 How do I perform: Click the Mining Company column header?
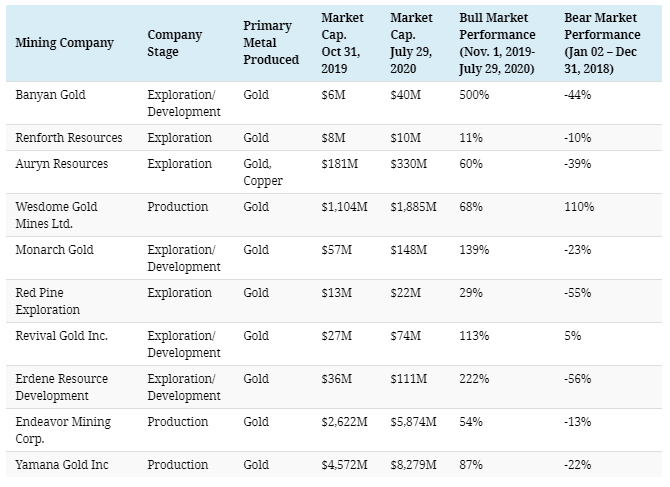pyautogui.click(x=64, y=43)
